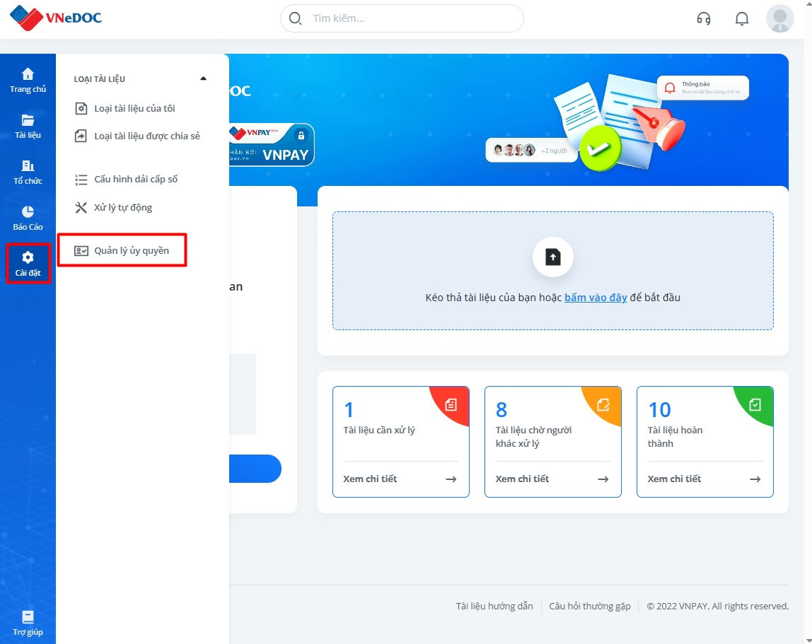Focus the Tìm kiếm search field
The image size is (812, 644).
pos(402,18)
